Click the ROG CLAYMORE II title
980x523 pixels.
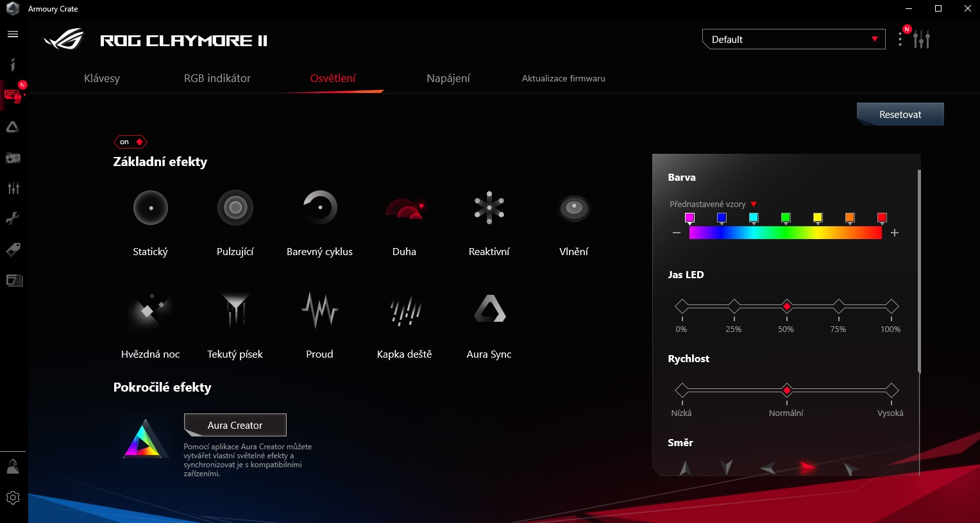183,40
